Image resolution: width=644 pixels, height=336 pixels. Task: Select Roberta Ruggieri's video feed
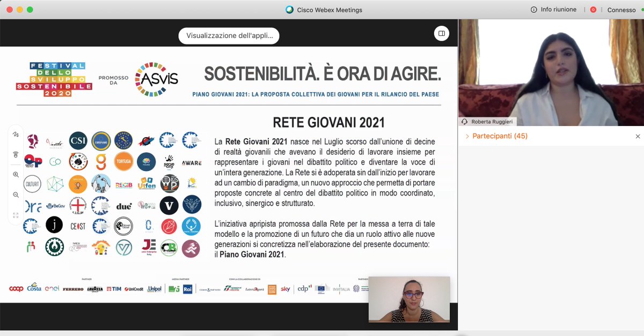(551, 73)
